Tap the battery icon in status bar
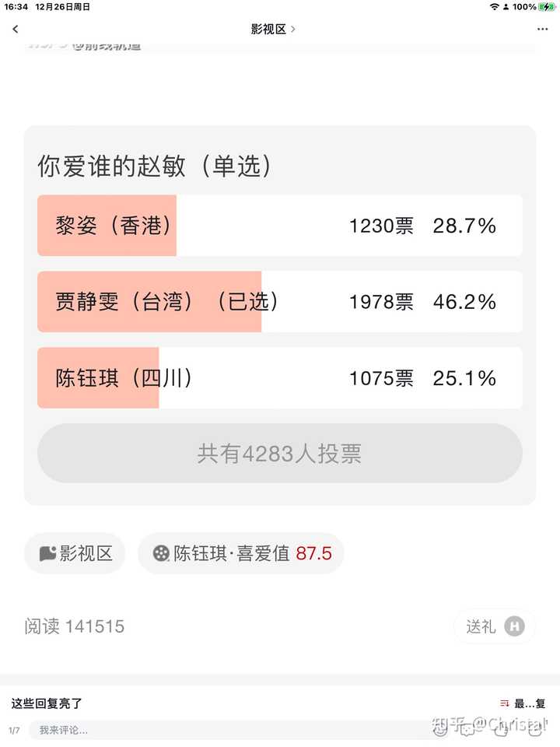Viewport: 560px width, 747px height. (x=548, y=7)
